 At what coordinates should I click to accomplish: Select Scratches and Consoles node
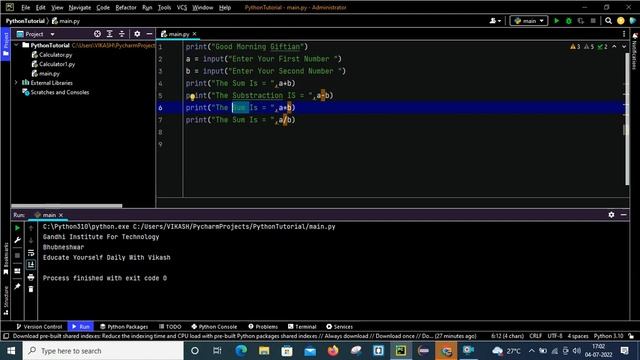click(x=60, y=92)
